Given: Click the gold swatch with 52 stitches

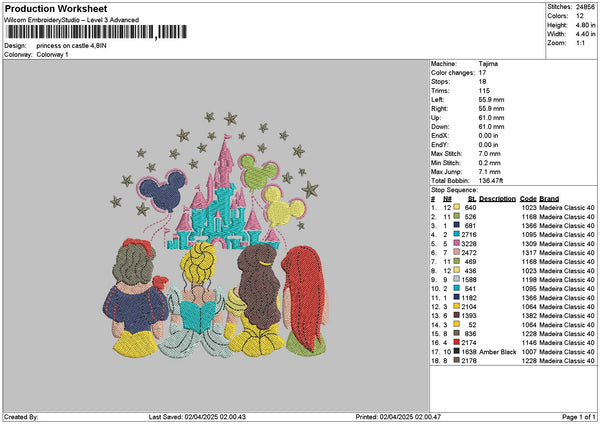Looking at the screenshot, I should [x=457, y=325].
